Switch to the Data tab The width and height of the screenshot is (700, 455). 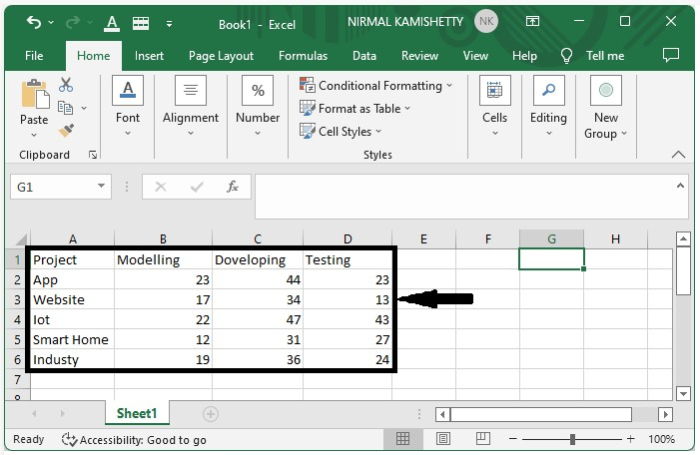click(x=364, y=56)
